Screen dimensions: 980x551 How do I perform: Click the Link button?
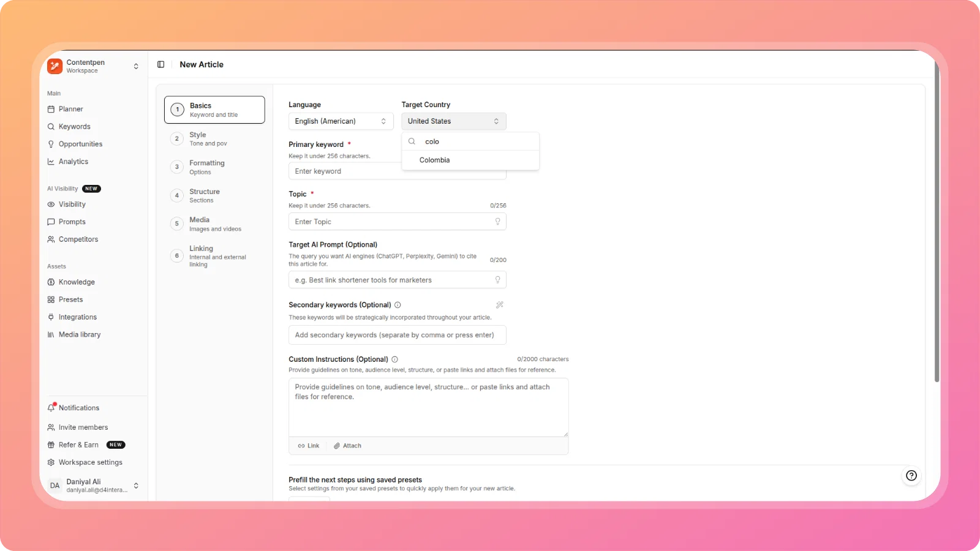click(x=309, y=446)
